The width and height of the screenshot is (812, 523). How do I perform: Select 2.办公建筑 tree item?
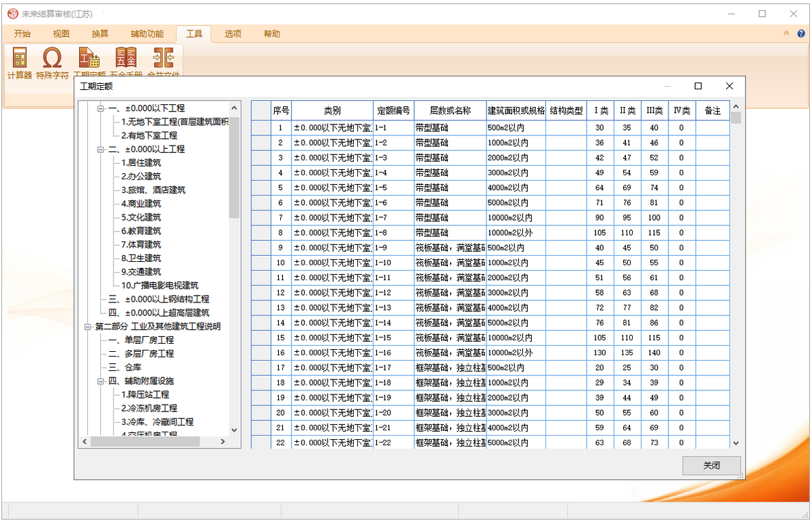(x=141, y=176)
